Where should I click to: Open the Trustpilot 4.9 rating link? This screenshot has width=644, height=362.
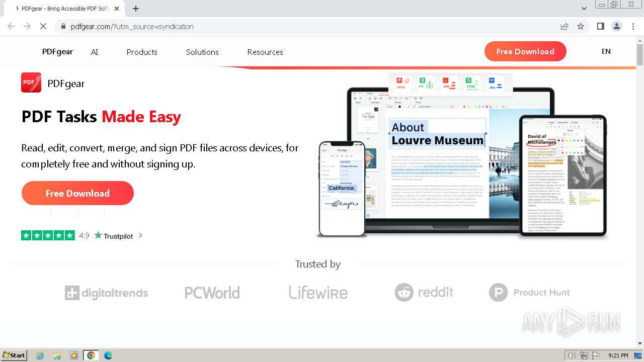click(77, 235)
